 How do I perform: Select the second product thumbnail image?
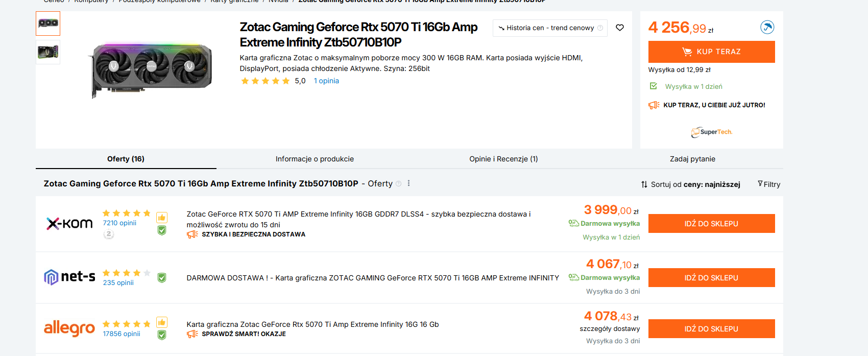pos(48,52)
